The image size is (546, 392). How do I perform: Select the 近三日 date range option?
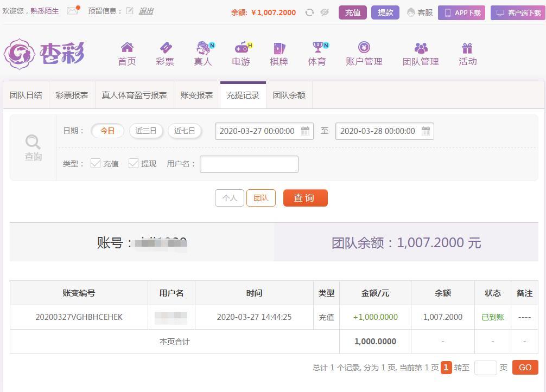[146, 131]
